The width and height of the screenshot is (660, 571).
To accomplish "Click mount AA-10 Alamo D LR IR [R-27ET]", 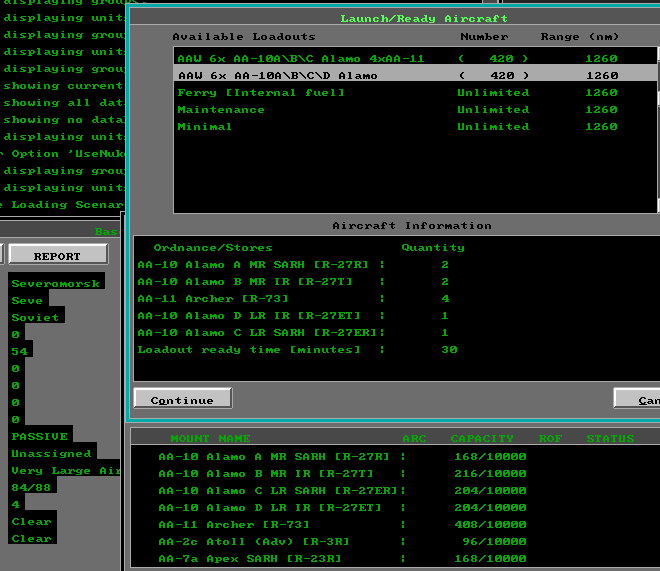I will pyautogui.click(x=342, y=507).
